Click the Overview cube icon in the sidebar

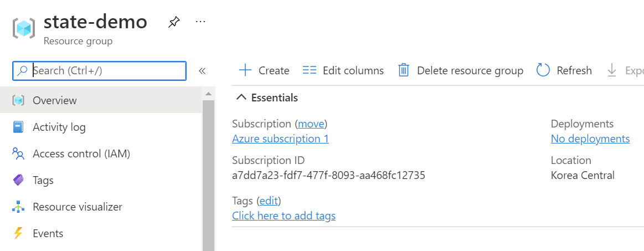click(x=18, y=100)
